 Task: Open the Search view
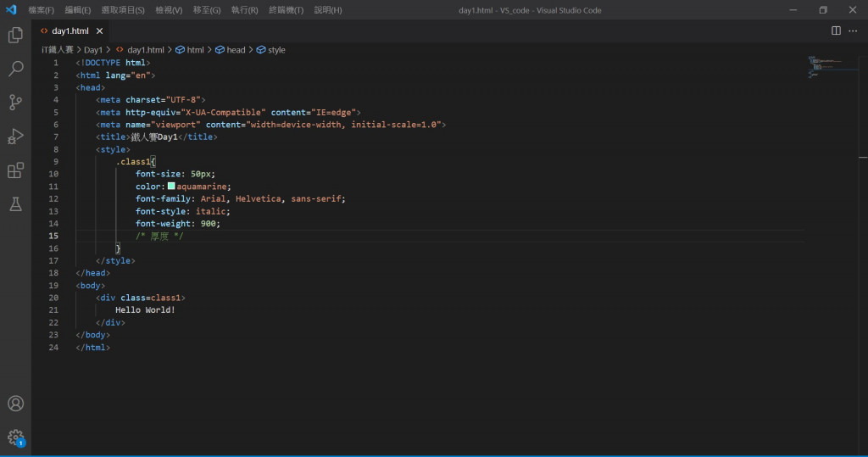click(x=15, y=69)
